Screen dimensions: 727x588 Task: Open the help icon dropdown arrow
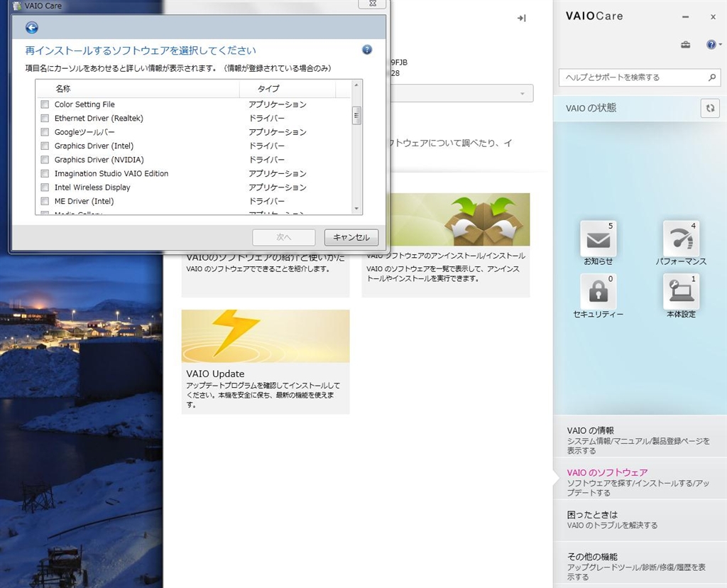point(720,45)
